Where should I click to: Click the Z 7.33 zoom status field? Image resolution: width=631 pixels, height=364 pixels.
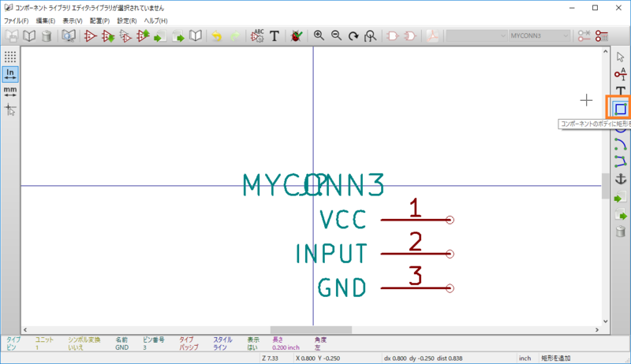coord(270,358)
